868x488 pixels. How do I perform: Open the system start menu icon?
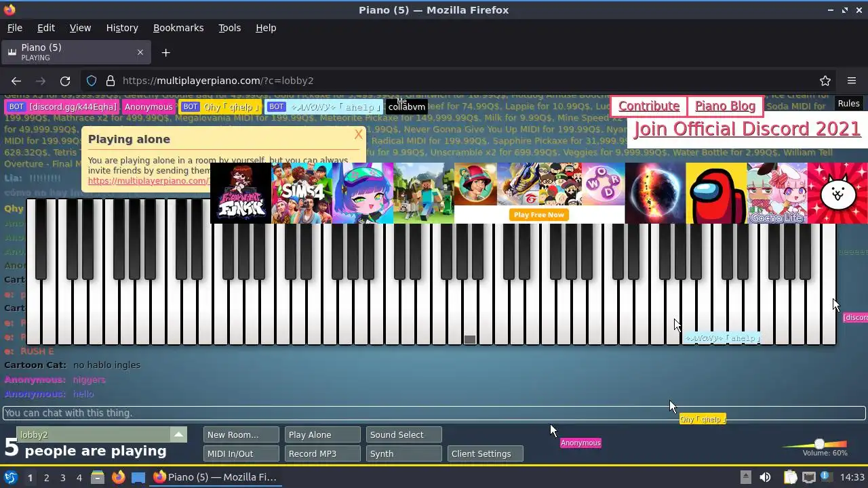click(10, 477)
